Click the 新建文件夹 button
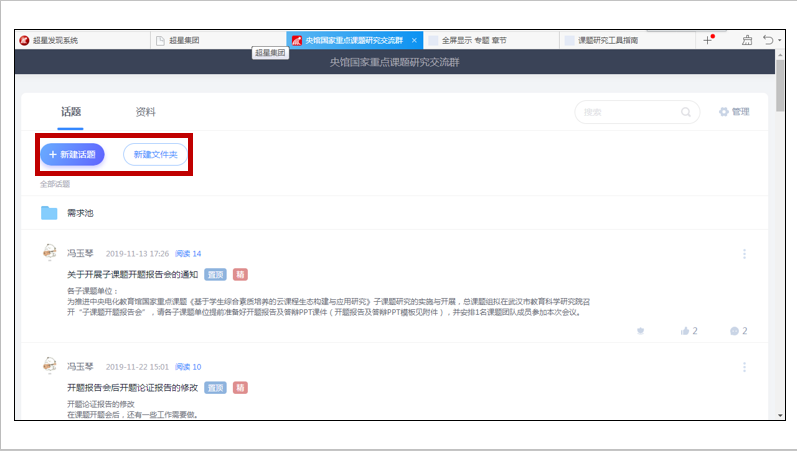This screenshot has width=797, height=451. [155, 155]
